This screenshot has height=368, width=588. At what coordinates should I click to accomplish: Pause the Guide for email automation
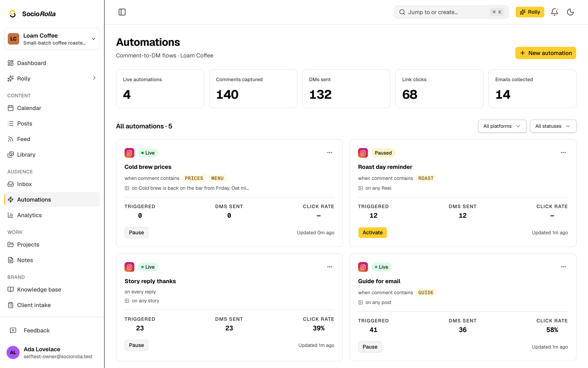pos(370,347)
